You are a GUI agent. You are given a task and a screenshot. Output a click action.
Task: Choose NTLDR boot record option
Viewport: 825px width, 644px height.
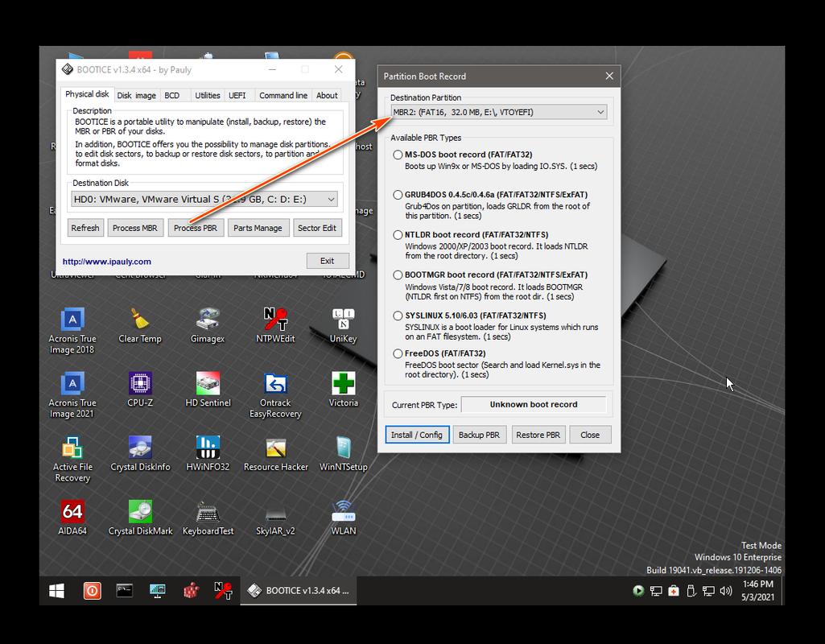tap(398, 235)
